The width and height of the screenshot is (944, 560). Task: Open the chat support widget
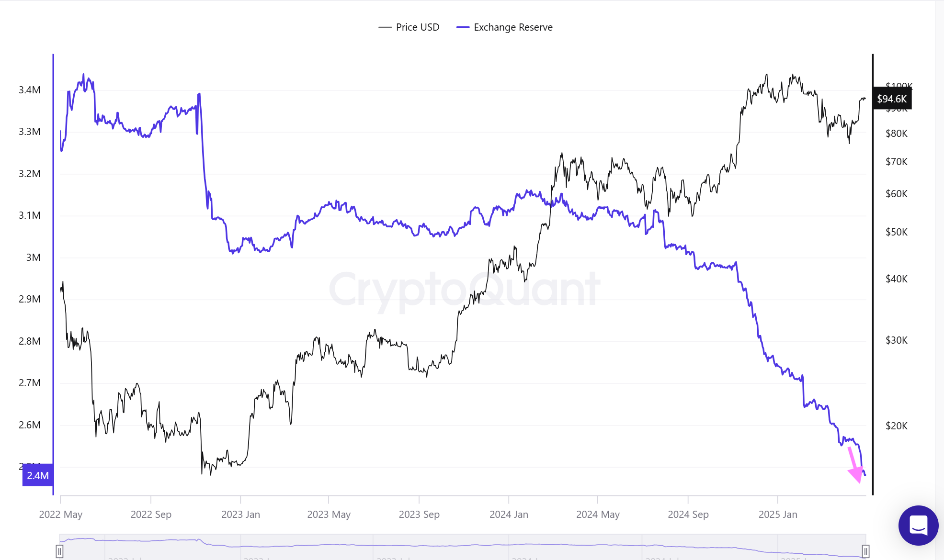(x=918, y=525)
